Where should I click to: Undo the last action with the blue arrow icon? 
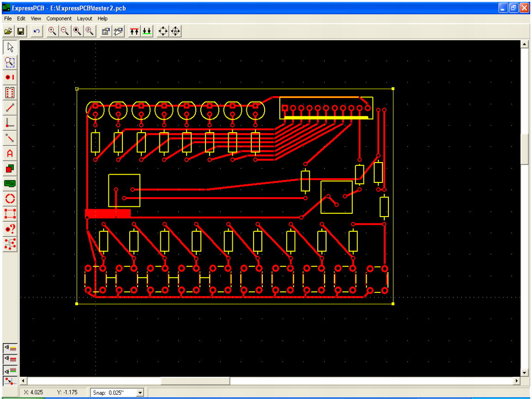click(36, 31)
